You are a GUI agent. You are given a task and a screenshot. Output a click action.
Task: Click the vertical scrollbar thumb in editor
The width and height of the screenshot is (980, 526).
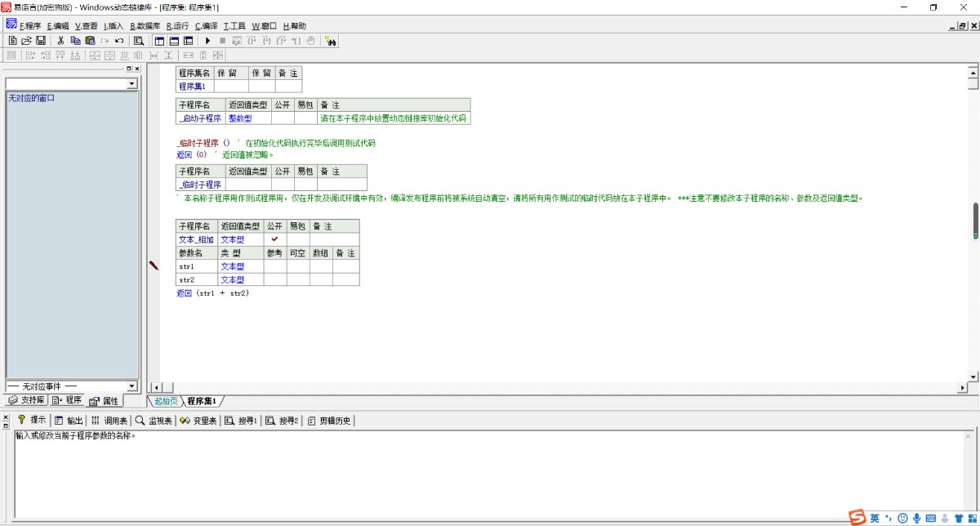click(973, 221)
